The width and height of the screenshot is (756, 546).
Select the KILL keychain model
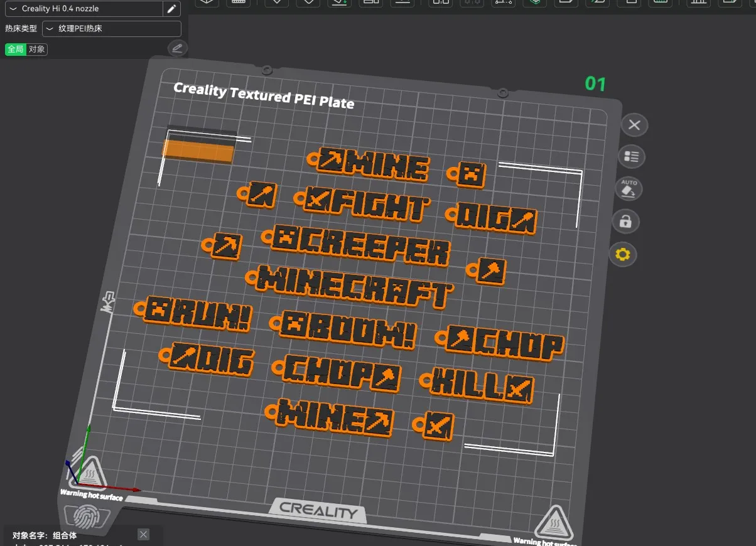click(477, 385)
